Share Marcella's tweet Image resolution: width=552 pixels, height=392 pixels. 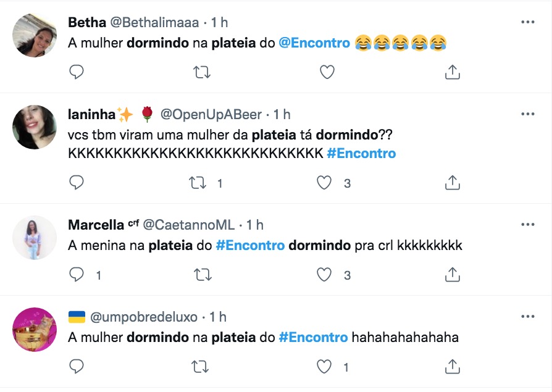(x=453, y=274)
